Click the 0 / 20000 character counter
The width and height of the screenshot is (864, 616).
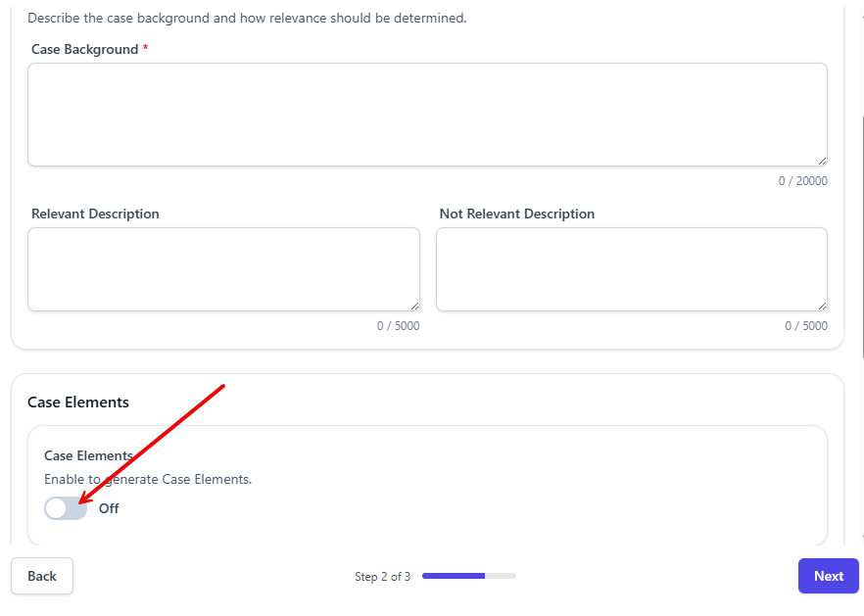pyautogui.click(x=803, y=180)
